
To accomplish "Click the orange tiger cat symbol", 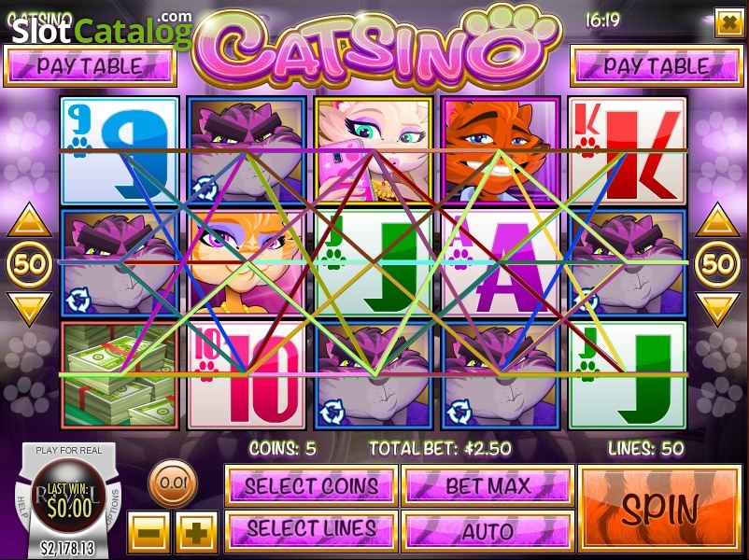I will (501, 150).
